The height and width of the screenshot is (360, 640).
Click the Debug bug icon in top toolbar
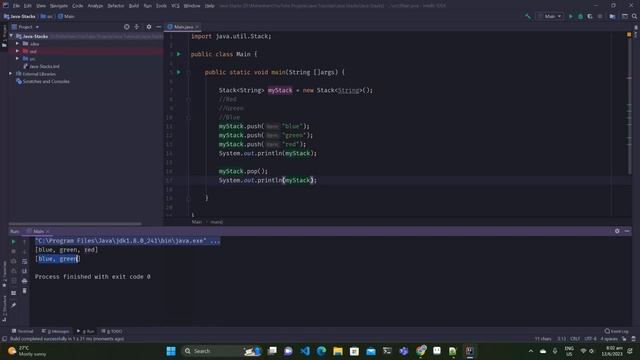(580, 16)
